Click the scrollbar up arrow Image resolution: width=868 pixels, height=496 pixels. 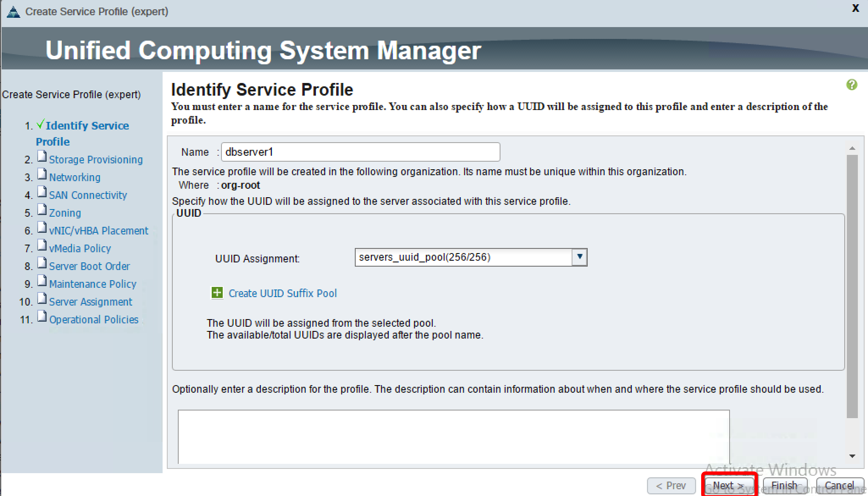pos(852,149)
